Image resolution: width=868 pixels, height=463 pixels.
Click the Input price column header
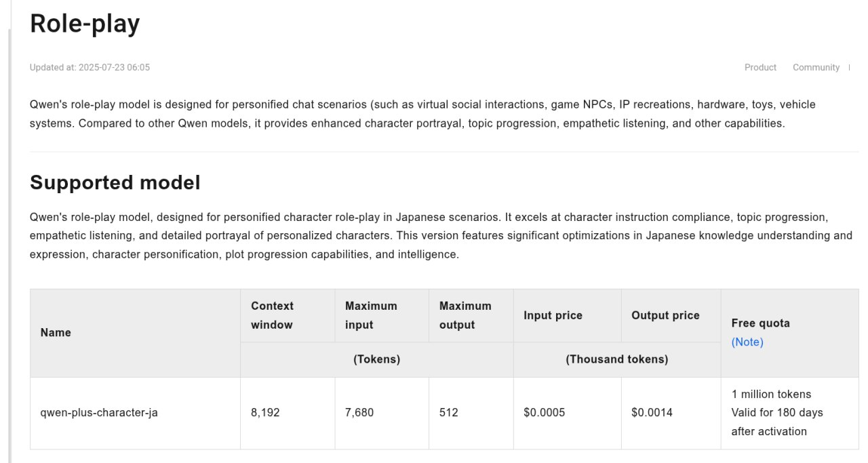point(553,315)
